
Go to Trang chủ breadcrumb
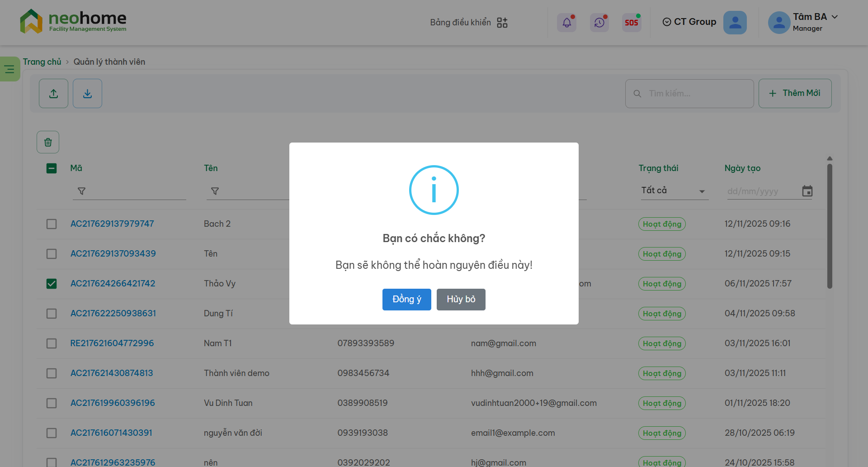(x=42, y=62)
